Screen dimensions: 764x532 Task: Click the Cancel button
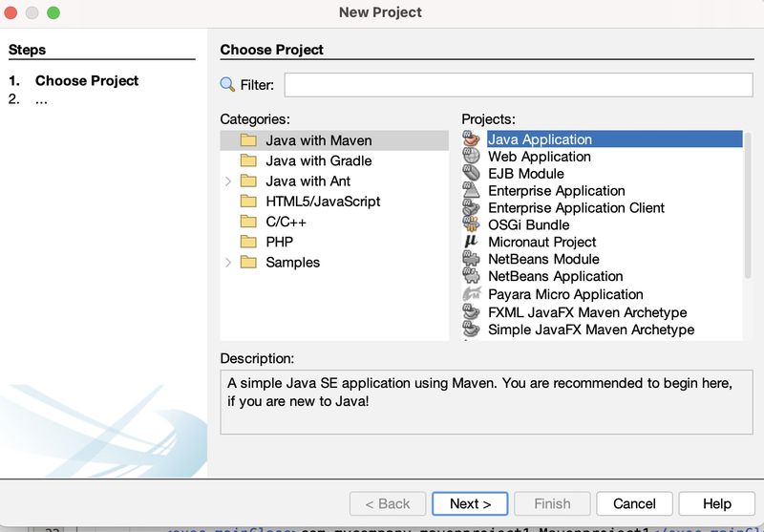[x=634, y=503]
